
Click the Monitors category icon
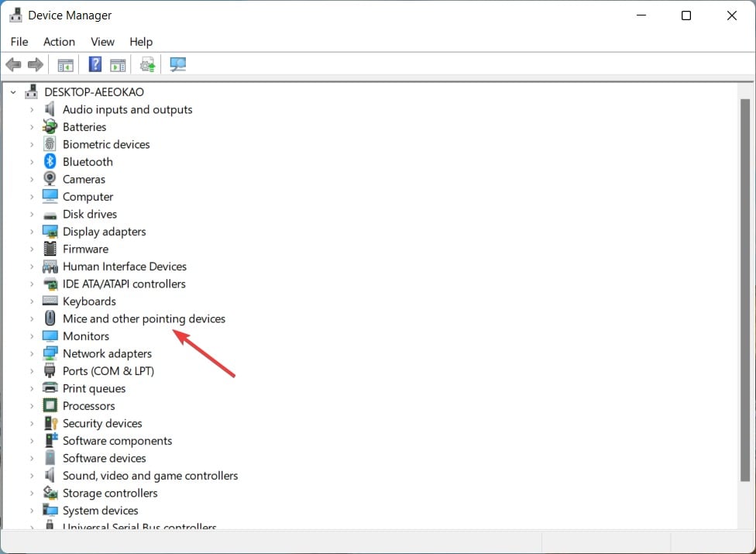click(x=49, y=335)
